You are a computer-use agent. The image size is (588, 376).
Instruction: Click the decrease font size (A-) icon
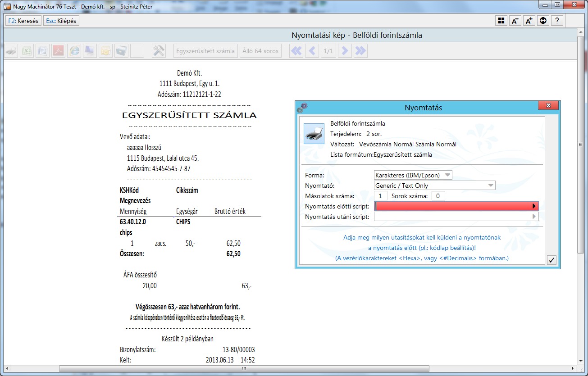pos(515,21)
